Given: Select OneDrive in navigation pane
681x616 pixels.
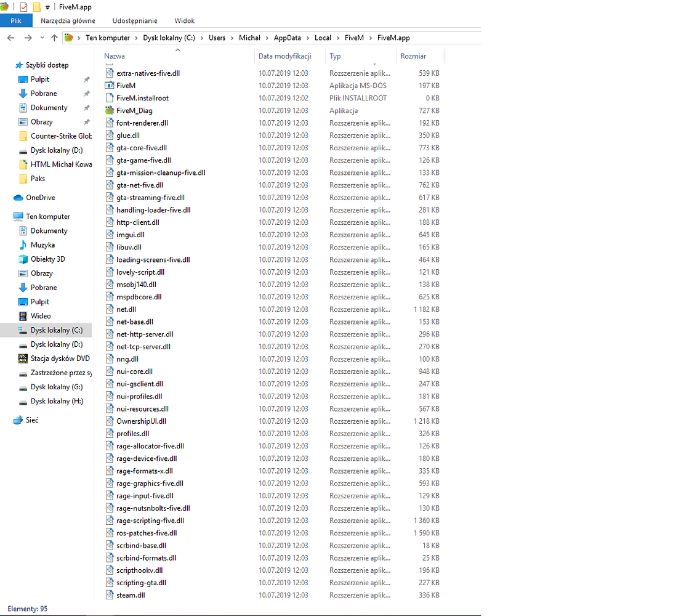Looking at the screenshot, I should click(x=41, y=198).
